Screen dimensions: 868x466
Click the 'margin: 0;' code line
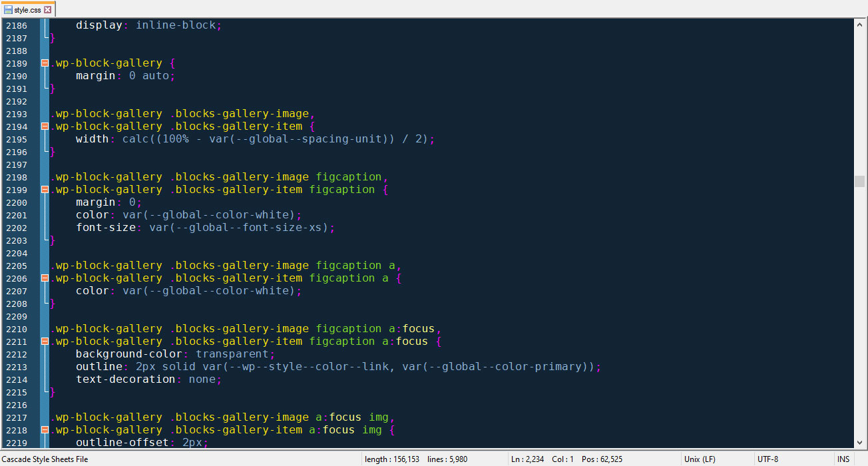tap(109, 202)
